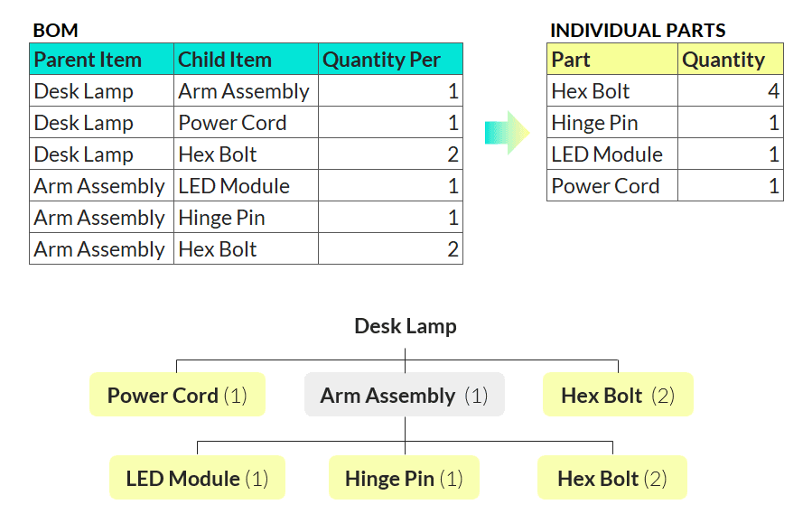The width and height of the screenshot is (812, 523).
Task: Select the Hex Bolt quantity 4 cell
Action: [731, 91]
